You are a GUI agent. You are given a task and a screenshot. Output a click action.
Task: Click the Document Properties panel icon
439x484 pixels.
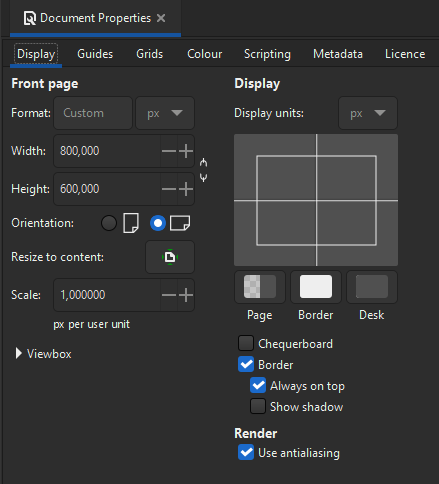(x=30, y=18)
